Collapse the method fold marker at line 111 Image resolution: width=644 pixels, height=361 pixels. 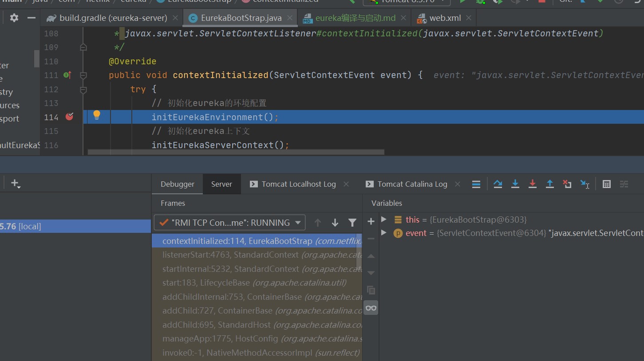tap(83, 75)
